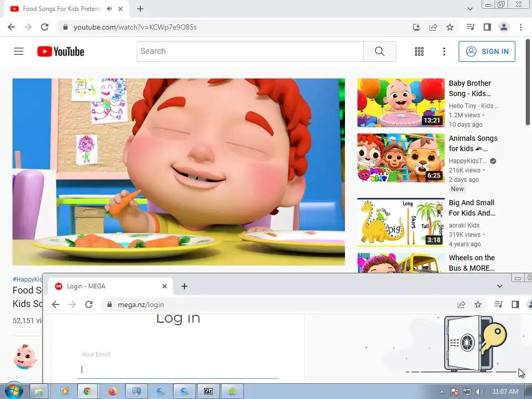The image size is (532, 399).
Task: Open profile avatar in YouTube browser window
Action: tap(504, 27)
